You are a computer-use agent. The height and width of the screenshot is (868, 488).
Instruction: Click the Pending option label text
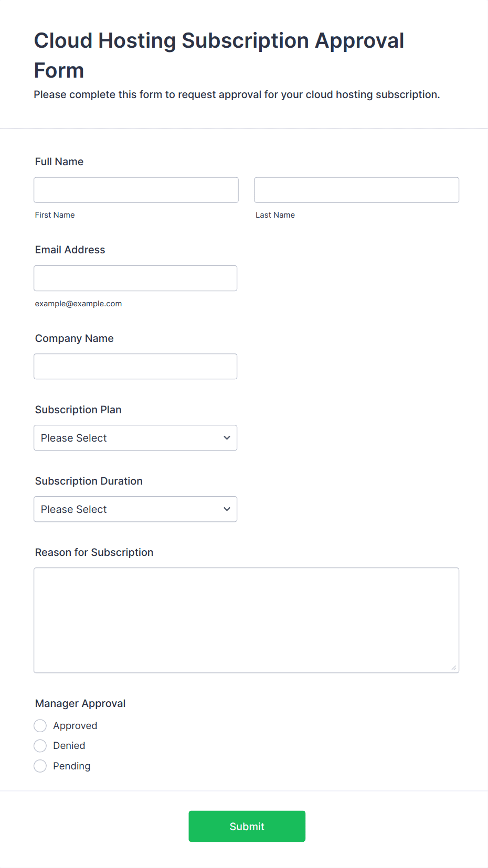click(72, 766)
